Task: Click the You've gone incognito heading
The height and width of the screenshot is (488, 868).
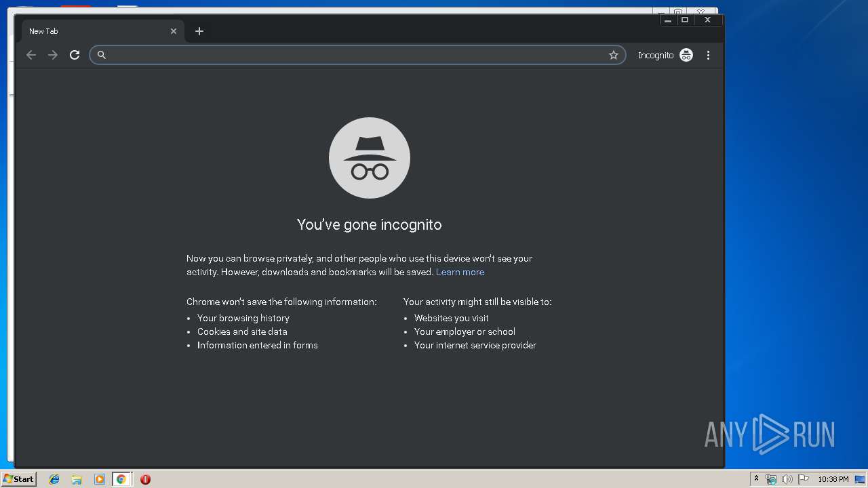Action: click(x=370, y=224)
